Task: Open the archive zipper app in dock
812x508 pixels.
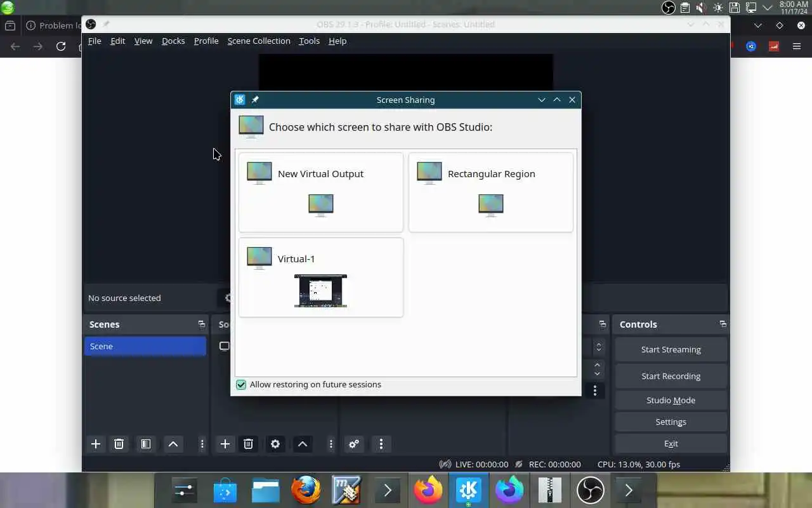Action: 549,491
